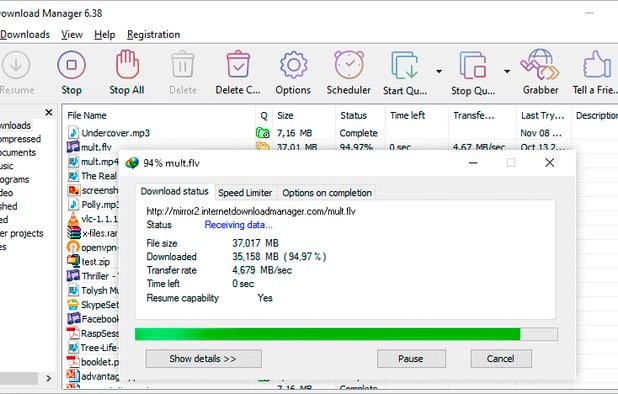The image size is (618, 394).
Task: Click the Start Queue icon
Action: 405,65
